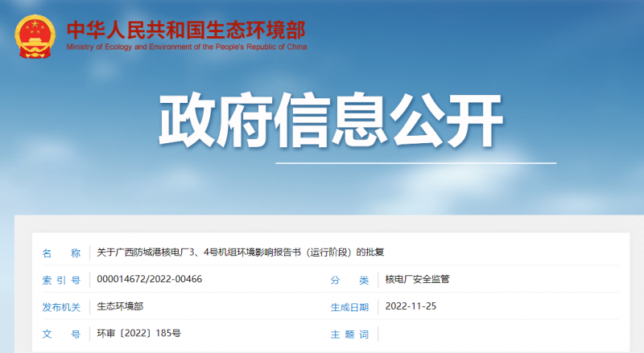Click the 名称 field label
Image resolution: width=644 pixels, height=353 pixels.
click(61, 252)
